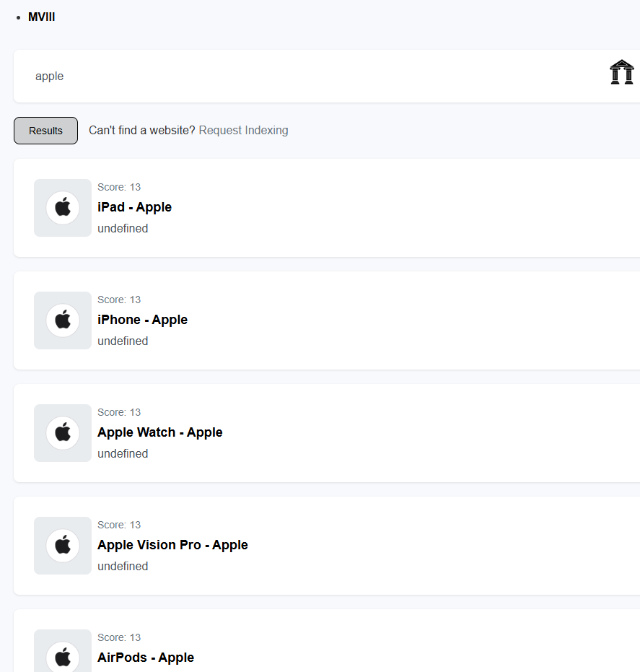Open the iPhone - Apple result
640x672 pixels.
(x=142, y=320)
